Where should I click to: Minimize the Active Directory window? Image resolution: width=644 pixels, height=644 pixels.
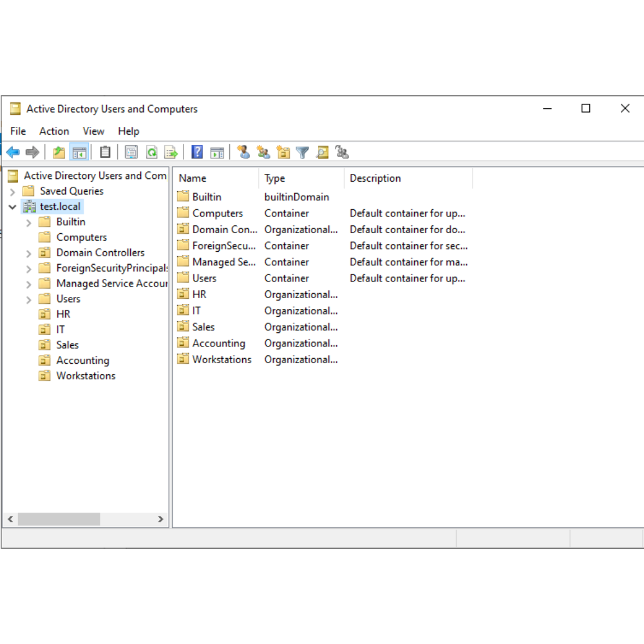coord(547,108)
